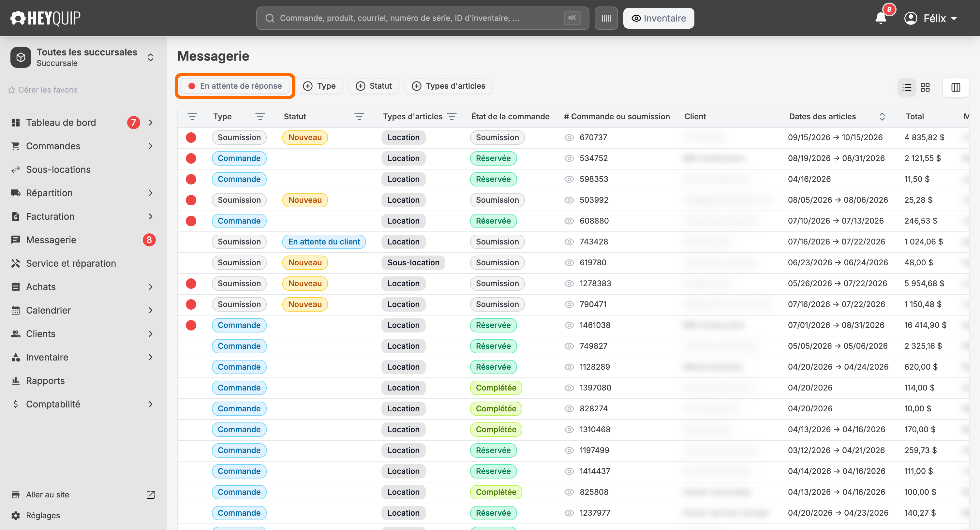Click the Inventaire button in top bar
Screen dimensions: 980x530
[x=659, y=18]
